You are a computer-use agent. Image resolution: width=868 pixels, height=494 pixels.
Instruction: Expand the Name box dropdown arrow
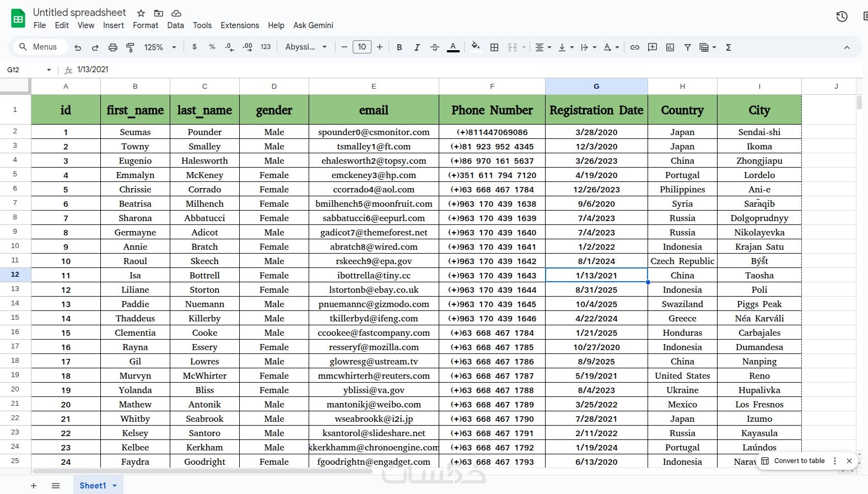pyautogui.click(x=49, y=70)
